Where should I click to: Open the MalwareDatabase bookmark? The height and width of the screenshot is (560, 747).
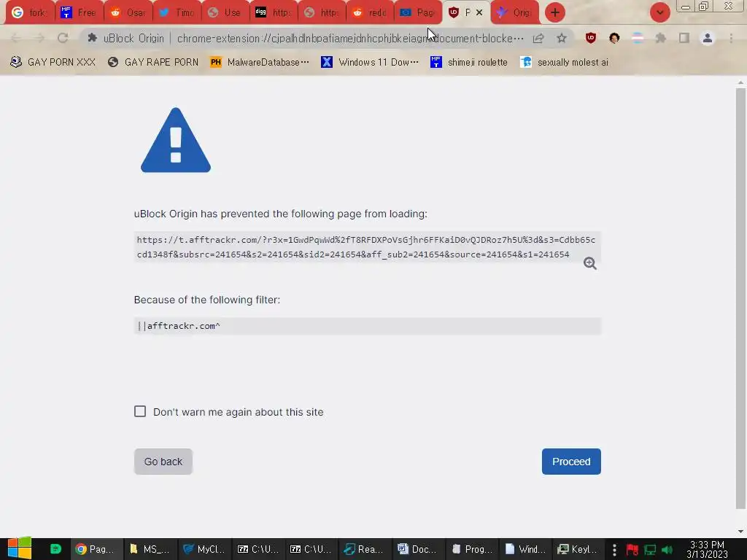coord(260,63)
